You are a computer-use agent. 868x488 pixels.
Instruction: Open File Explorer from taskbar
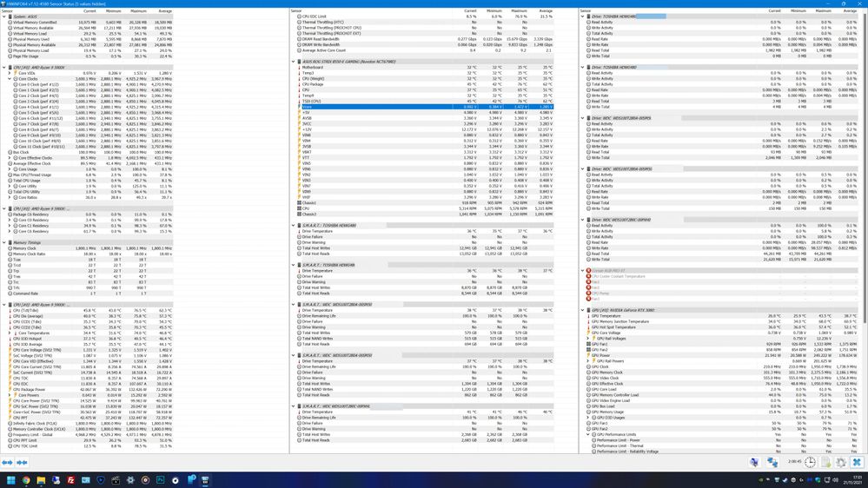[x=41, y=480]
